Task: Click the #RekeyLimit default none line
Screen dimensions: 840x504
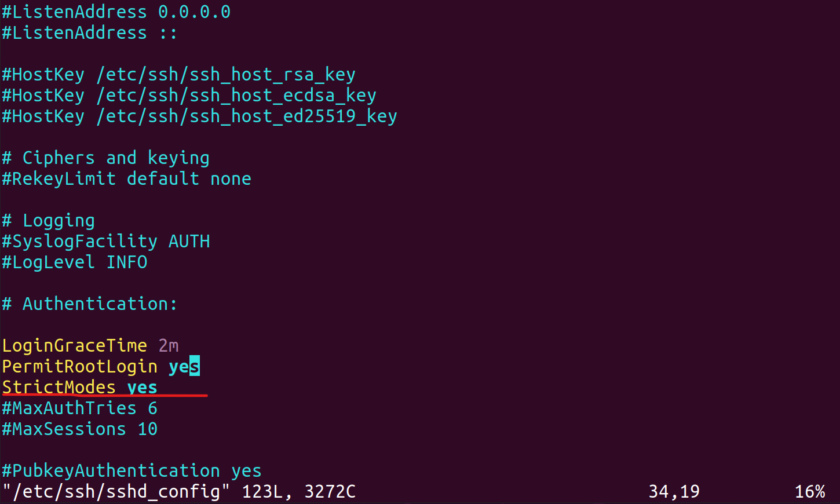Action: coord(126,179)
